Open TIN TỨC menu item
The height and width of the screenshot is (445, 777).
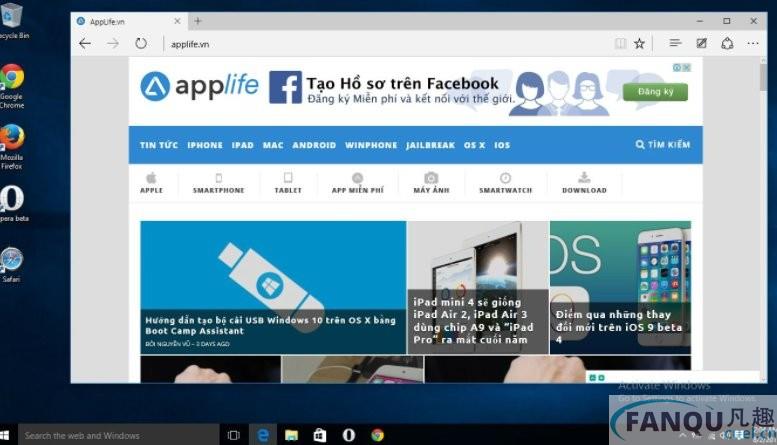tap(159, 145)
